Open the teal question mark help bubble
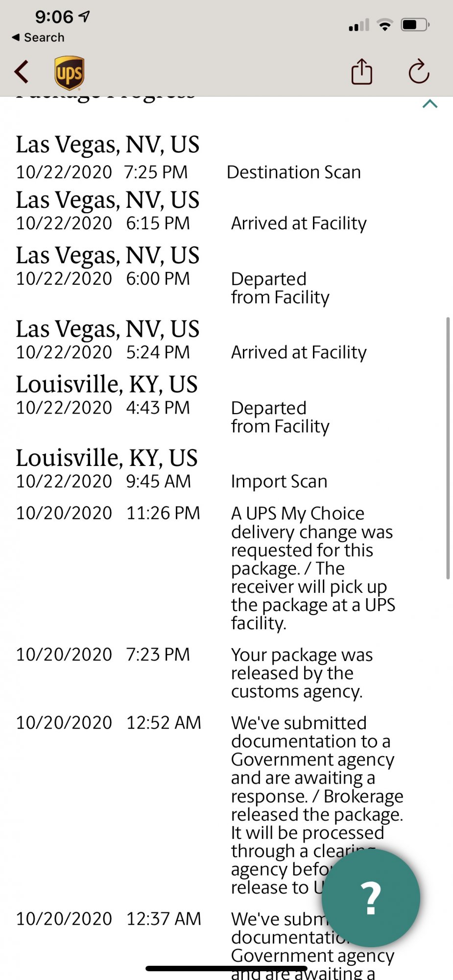 pos(371,898)
